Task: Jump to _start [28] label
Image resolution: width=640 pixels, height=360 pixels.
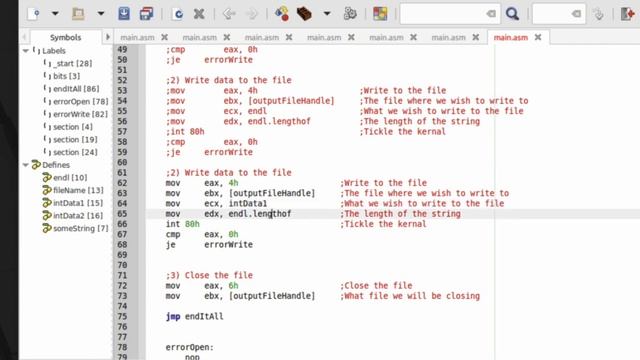Action: pyautogui.click(x=72, y=64)
